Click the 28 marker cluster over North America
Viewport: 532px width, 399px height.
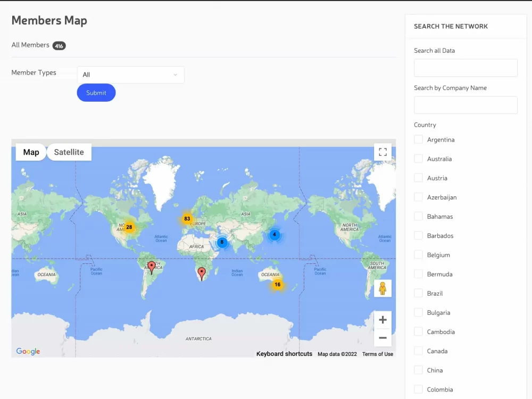128,227
